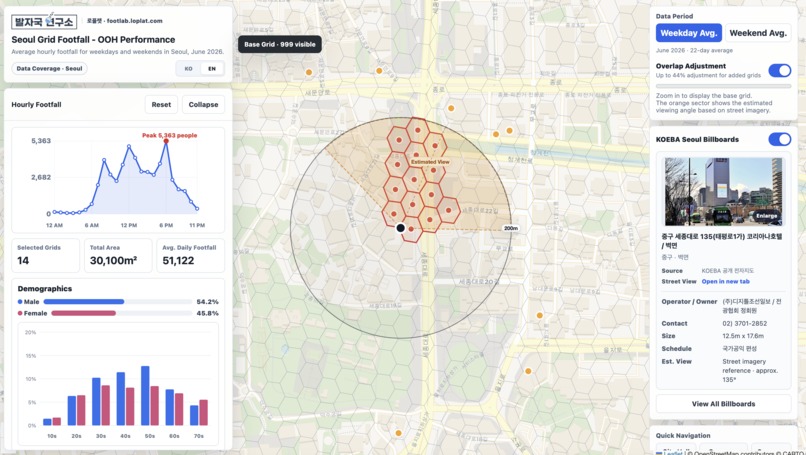
Task: Collapse the Hourly Footfall panel
Action: (x=203, y=104)
